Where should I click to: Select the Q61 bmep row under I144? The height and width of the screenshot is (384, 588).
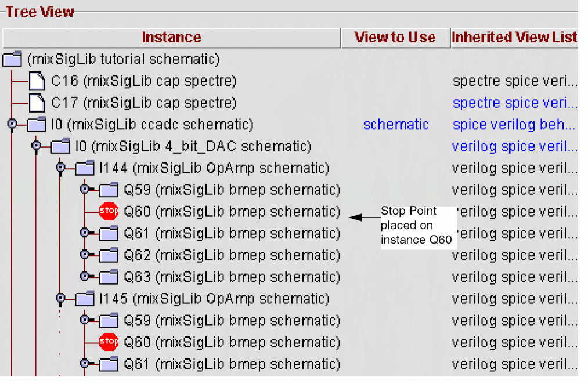coord(232,234)
